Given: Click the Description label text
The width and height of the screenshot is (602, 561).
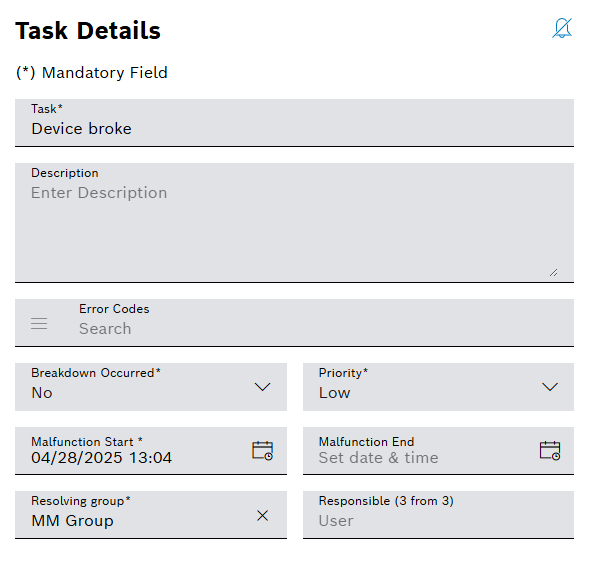Looking at the screenshot, I should pos(65,173).
